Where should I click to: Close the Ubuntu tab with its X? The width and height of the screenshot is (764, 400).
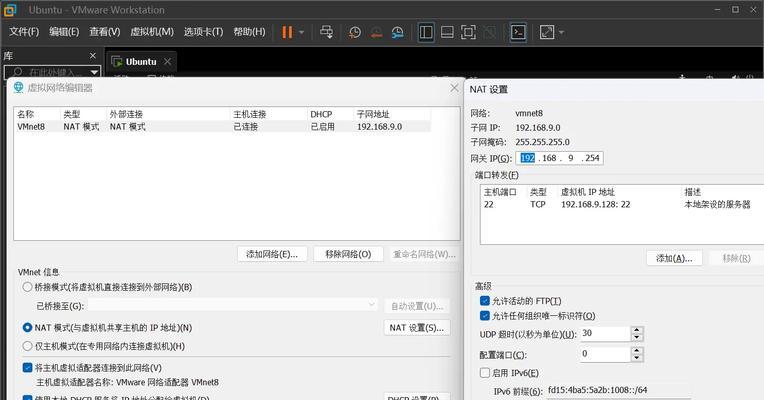167,61
